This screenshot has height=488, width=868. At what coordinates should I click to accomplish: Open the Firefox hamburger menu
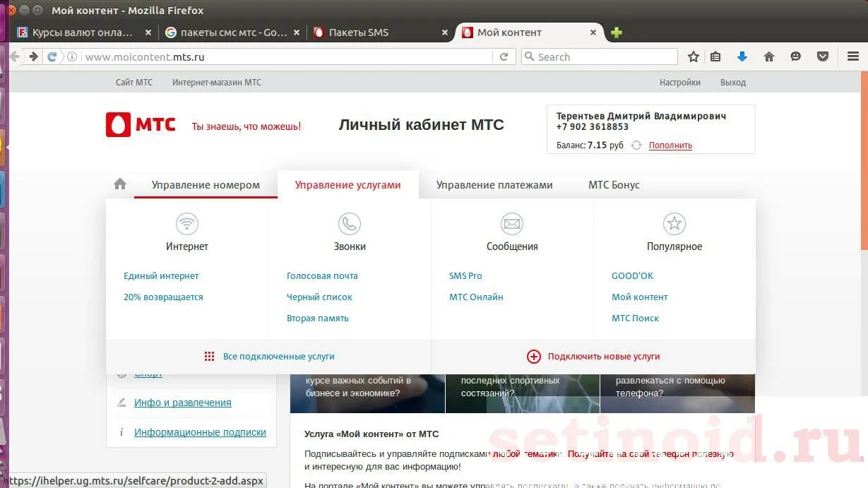[853, 56]
